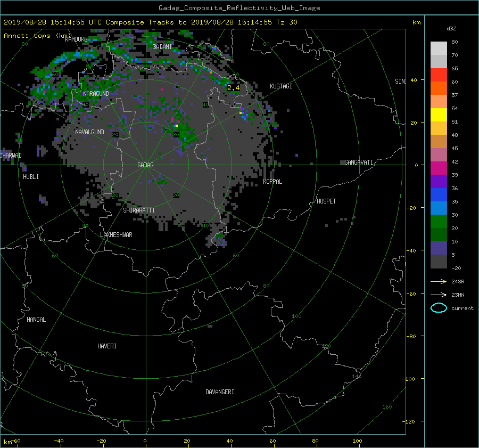Click the DHARWAD town label
The image size is (479, 448).
tap(11, 156)
